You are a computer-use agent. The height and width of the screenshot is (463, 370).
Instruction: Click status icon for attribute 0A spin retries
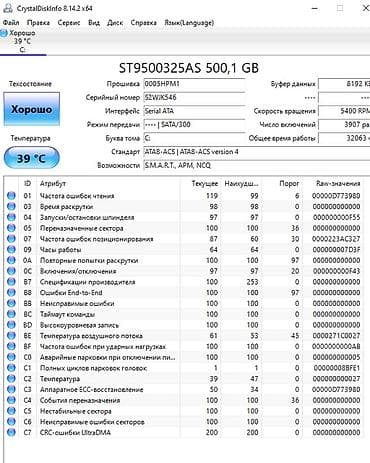point(11,260)
